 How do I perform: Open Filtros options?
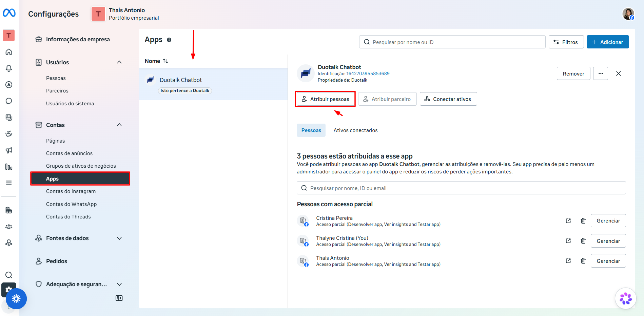566,42
